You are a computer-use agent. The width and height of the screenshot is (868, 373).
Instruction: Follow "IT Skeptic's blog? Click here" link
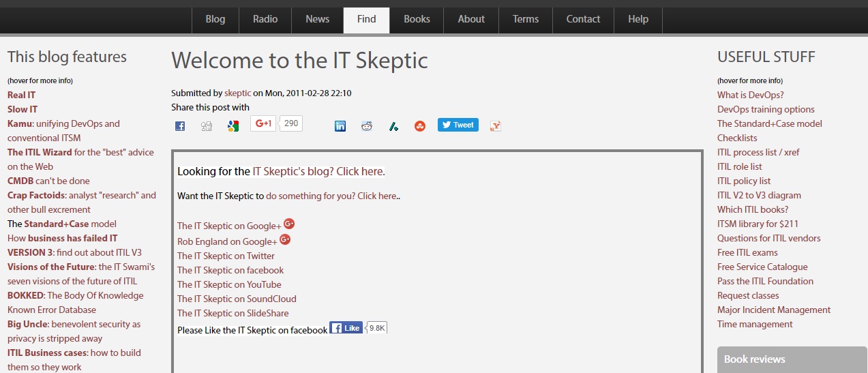(318, 171)
